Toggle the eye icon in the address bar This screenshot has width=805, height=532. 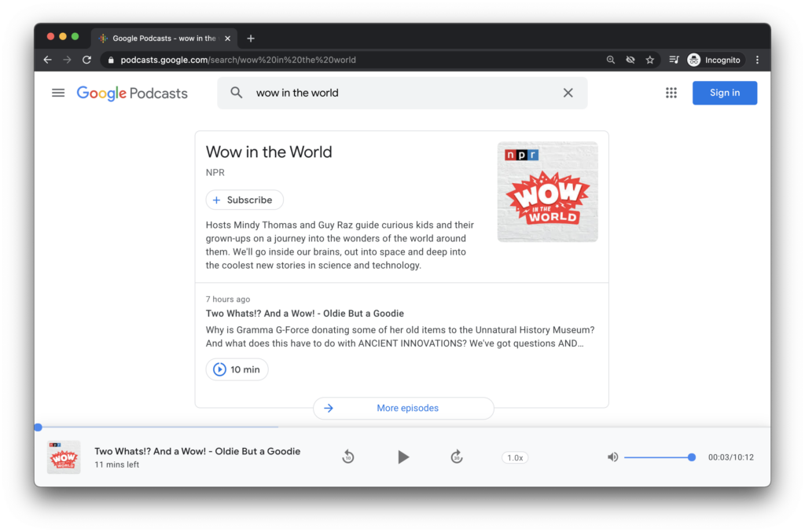630,59
